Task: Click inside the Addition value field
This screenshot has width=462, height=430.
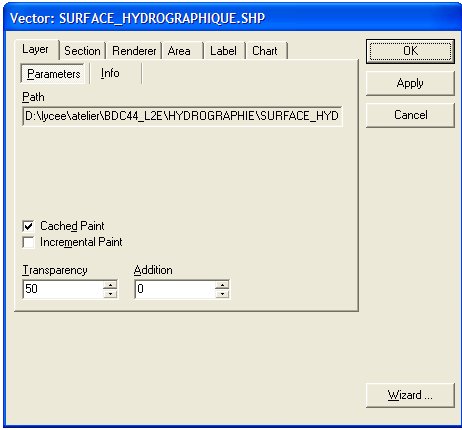Action: 175,289
